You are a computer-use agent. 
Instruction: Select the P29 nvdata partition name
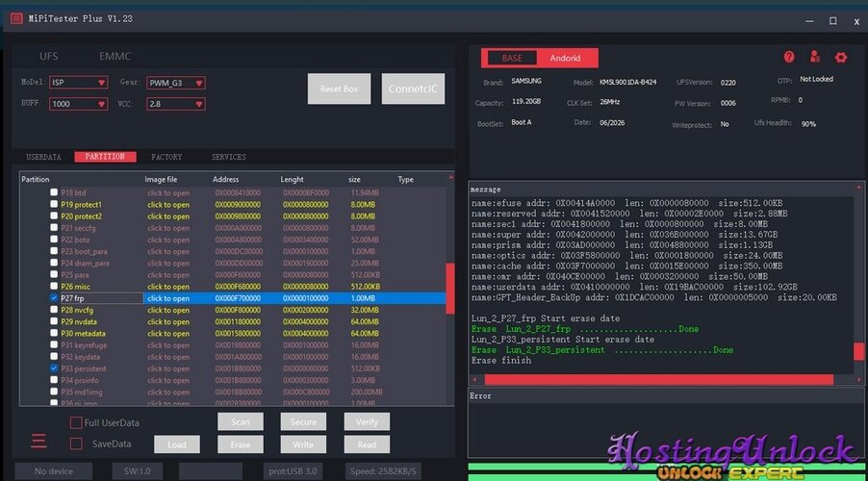[79, 321]
